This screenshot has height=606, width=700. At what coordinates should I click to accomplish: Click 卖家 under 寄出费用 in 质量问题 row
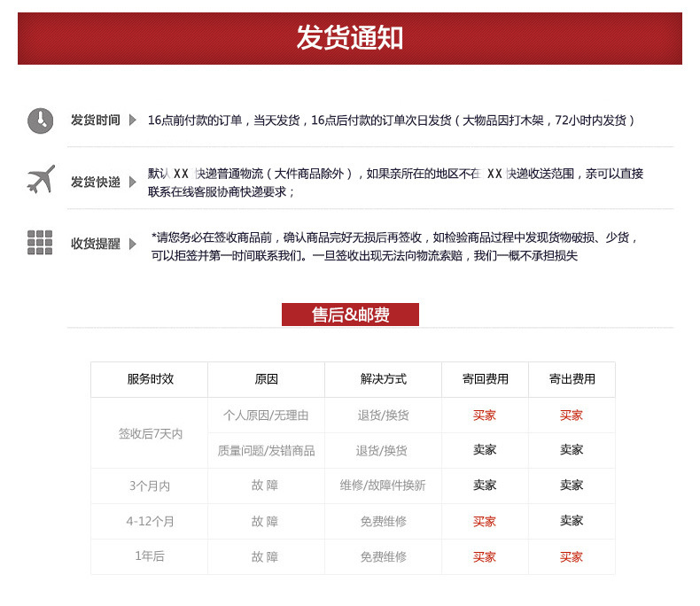[x=572, y=449]
